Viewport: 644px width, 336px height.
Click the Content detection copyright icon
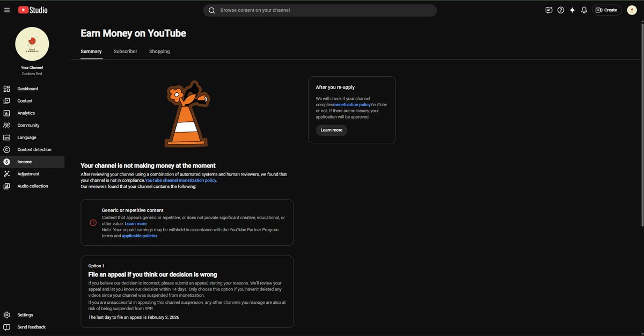(x=6, y=150)
